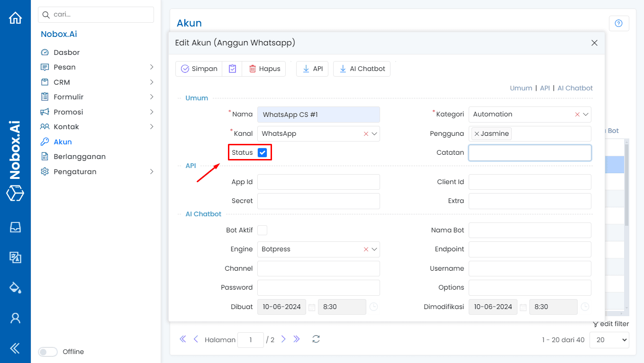Click the user profile icon
The image size is (644, 363).
pyautogui.click(x=15, y=318)
